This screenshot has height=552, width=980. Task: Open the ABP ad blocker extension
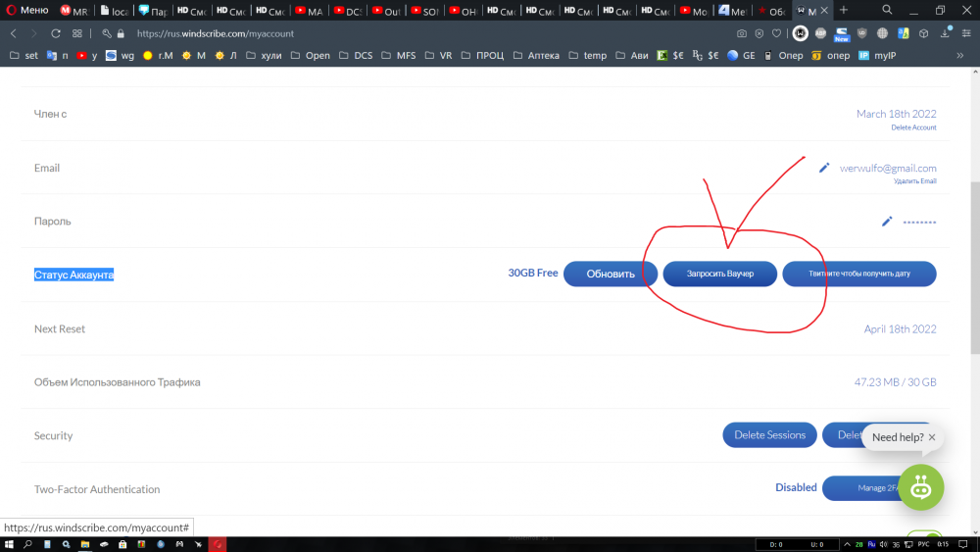820,33
